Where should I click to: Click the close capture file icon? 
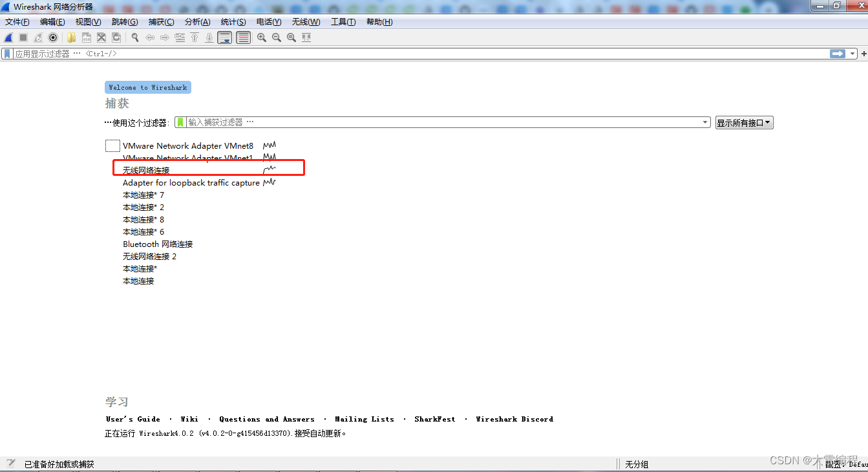[x=101, y=38]
